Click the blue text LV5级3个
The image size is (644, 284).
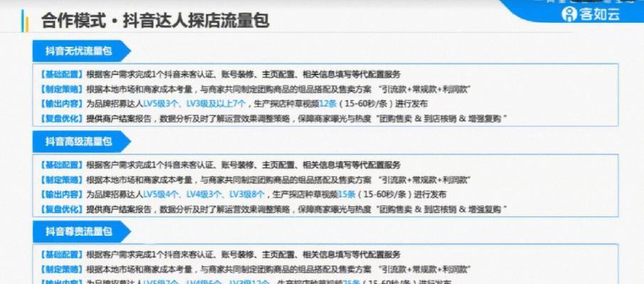[x=159, y=104]
